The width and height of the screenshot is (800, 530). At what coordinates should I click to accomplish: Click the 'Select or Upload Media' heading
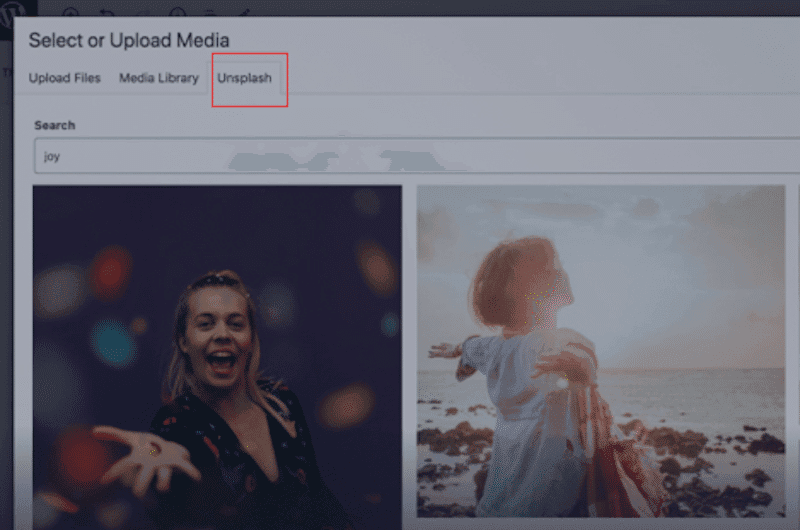click(129, 40)
